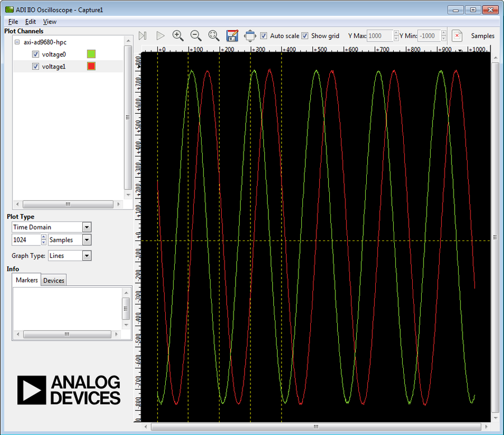The height and width of the screenshot is (435, 504).
Task: Decrease Y Min with its down arrow
Action: point(444,39)
